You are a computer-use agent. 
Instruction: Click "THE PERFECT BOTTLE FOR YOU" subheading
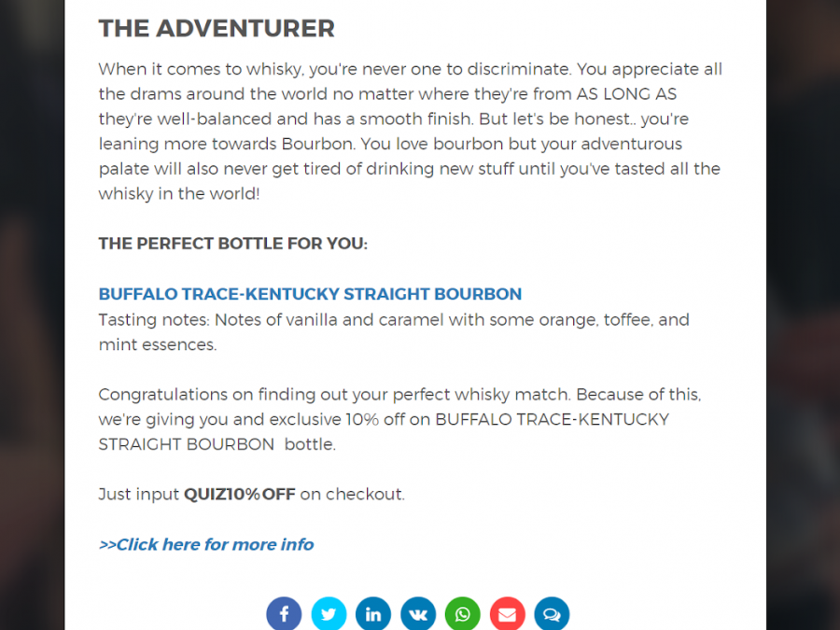[x=233, y=244]
